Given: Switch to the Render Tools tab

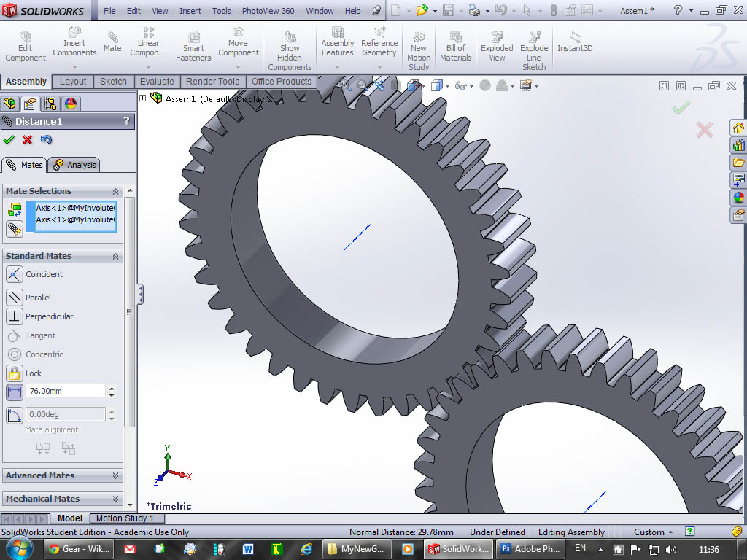Looking at the screenshot, I should point(212,82).
